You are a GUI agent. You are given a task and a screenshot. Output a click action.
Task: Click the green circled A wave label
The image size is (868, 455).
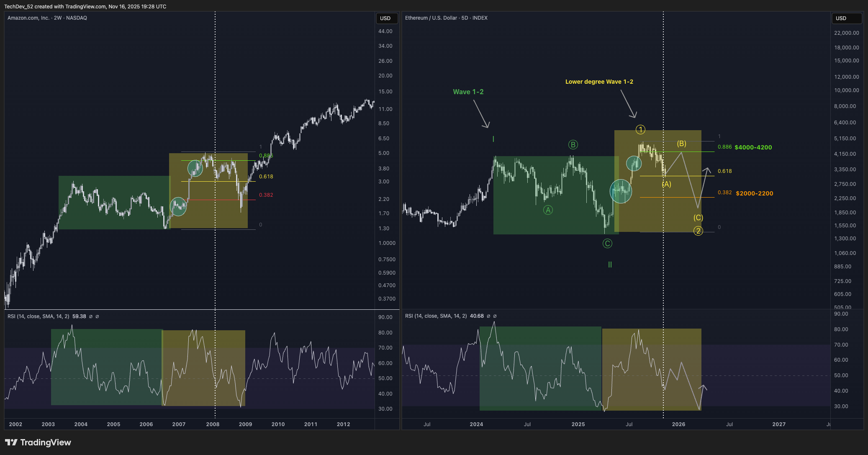pyautogui.click(x=548, y=210)
